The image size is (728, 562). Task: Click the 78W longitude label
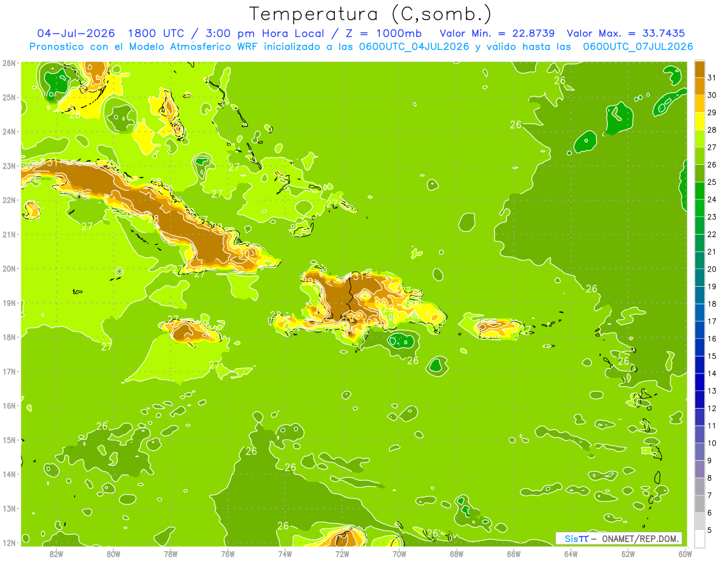[x=170, y=553]
